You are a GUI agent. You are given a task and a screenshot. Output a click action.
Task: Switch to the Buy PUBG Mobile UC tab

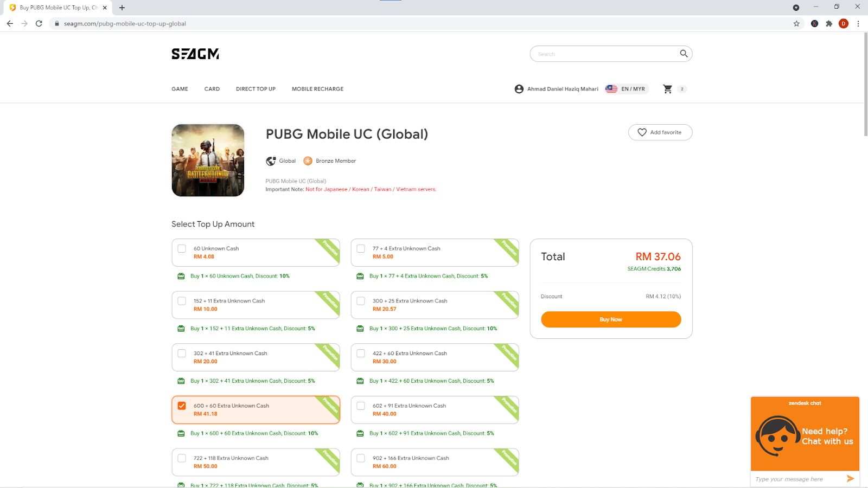point(57,8)
